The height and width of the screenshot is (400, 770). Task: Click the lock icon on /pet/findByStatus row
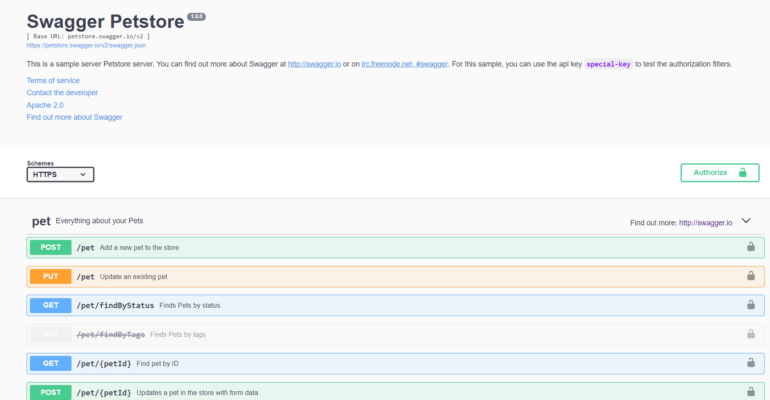[x=751, y=304]
